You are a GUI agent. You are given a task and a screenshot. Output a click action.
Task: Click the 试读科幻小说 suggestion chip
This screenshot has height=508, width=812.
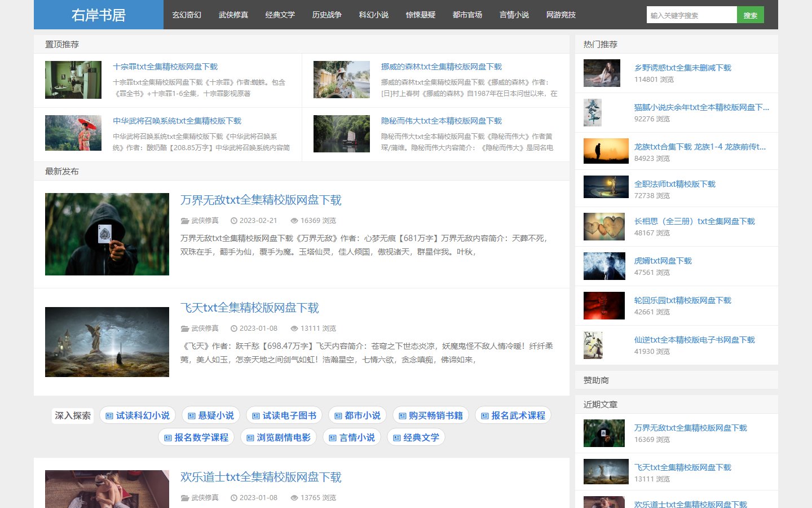point(138,415)
